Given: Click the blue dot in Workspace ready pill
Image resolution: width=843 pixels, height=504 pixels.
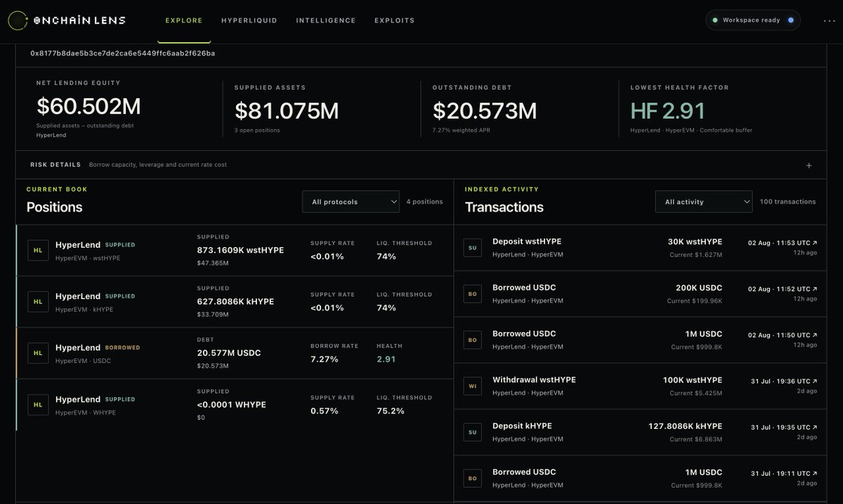Looking at the screenshot, I should [x=790, y=20].
